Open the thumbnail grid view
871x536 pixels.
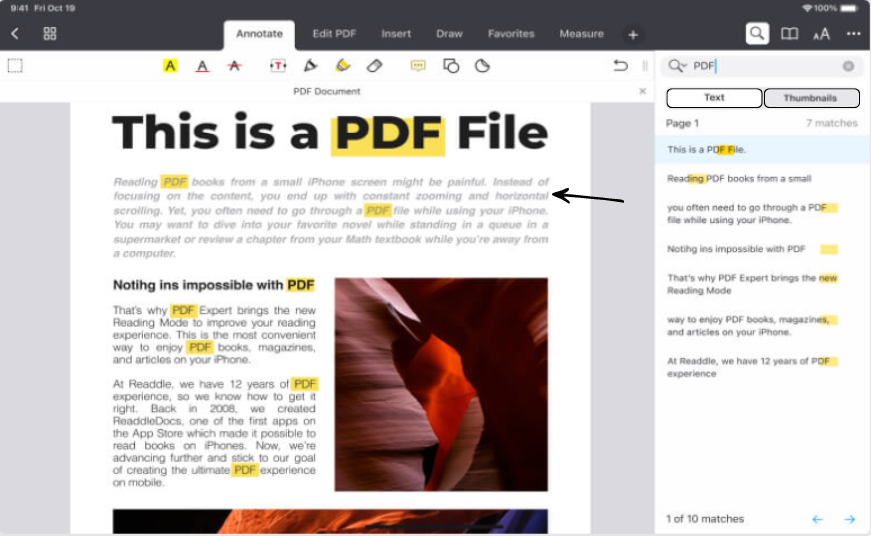tap(50, 34)
